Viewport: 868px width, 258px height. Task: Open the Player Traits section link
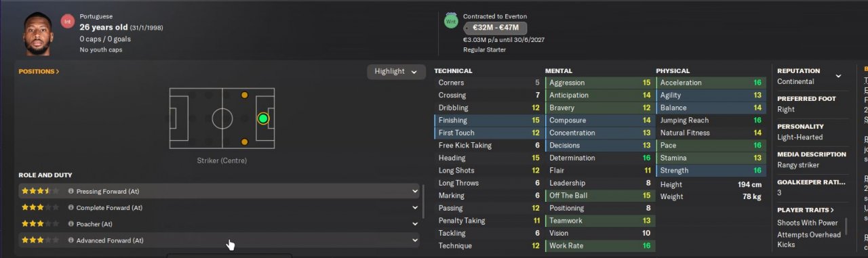tap(806, 210)
